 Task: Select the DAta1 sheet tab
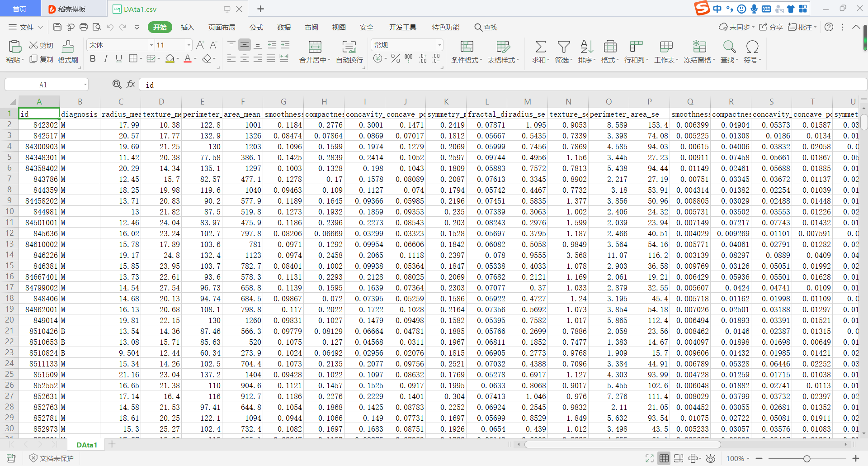click(87, 445)
